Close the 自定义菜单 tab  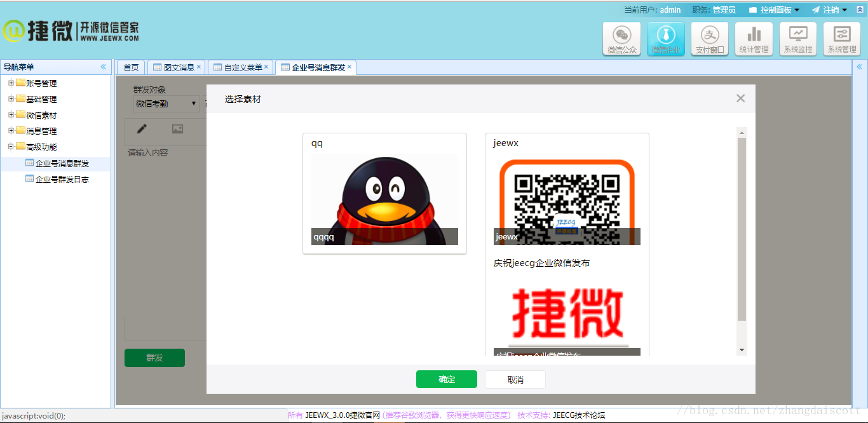(266, 67)
